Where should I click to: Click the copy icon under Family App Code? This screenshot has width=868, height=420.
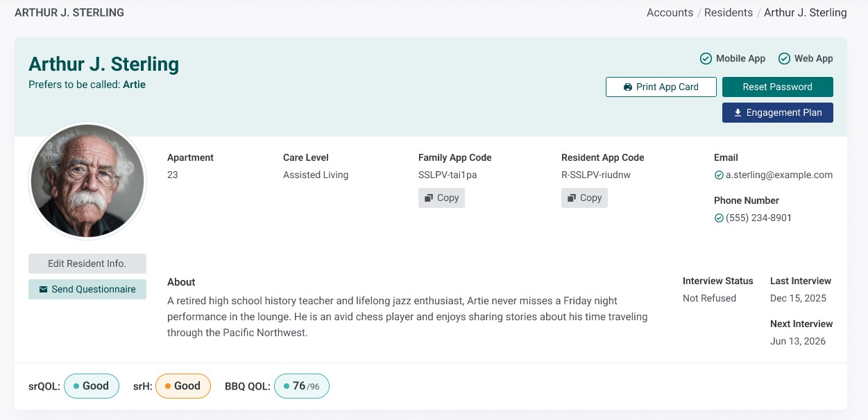[x=429, y=198]
